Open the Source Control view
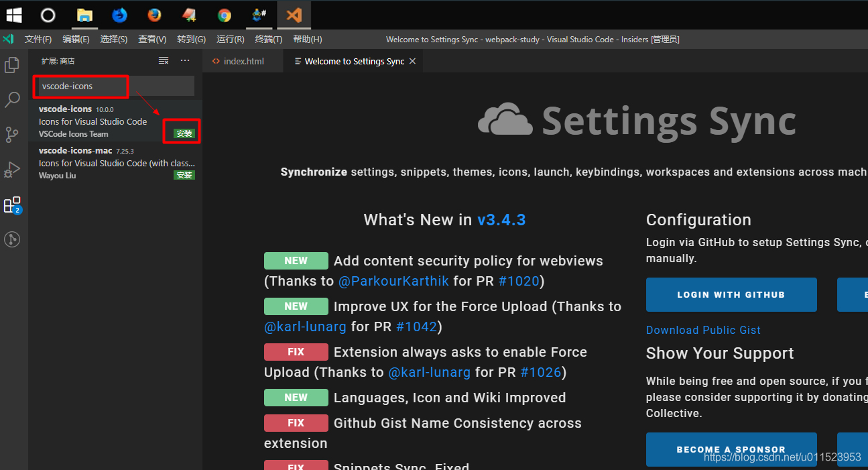 12,135
